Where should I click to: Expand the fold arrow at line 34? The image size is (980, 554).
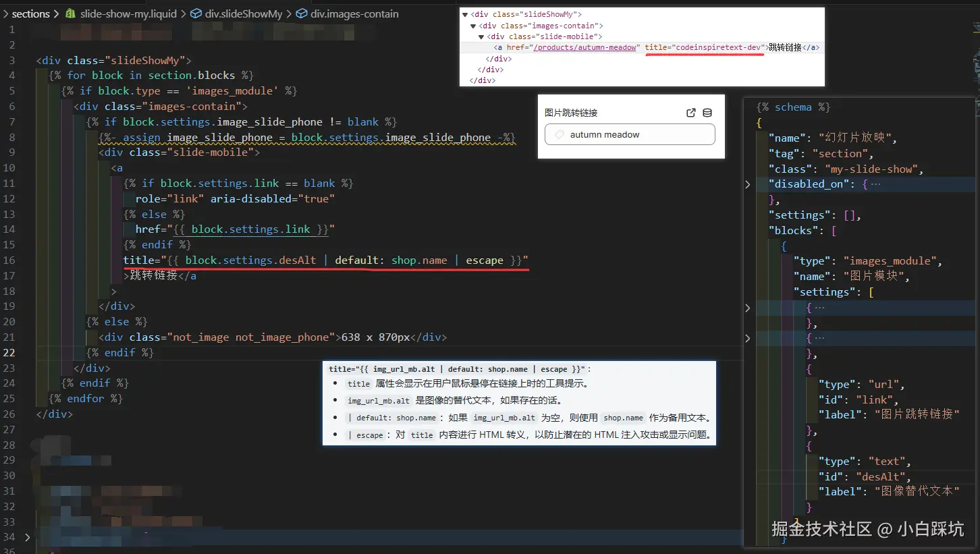(x=27, y=537)
